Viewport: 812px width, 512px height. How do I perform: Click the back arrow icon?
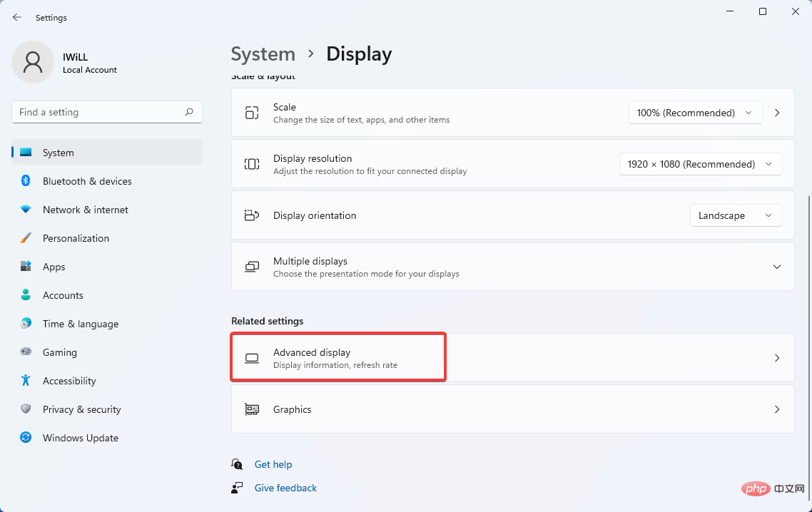(x=17, y=17)
